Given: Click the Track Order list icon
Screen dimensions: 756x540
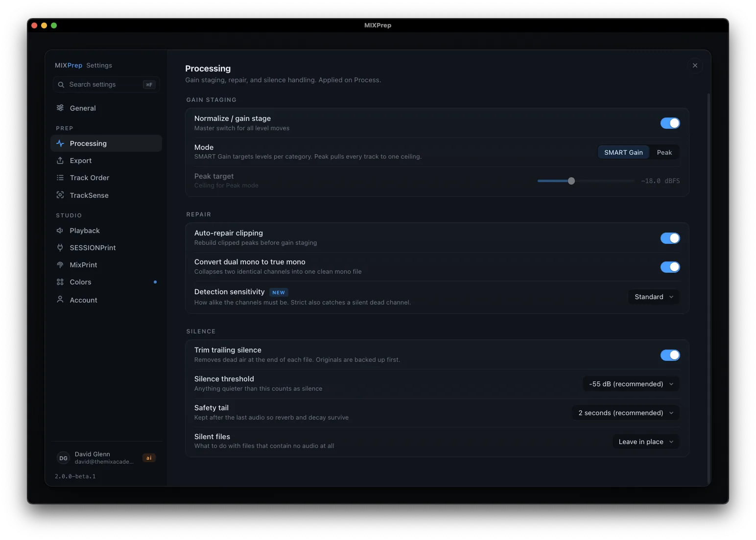Looking at the screenshot, I should 60,178.
